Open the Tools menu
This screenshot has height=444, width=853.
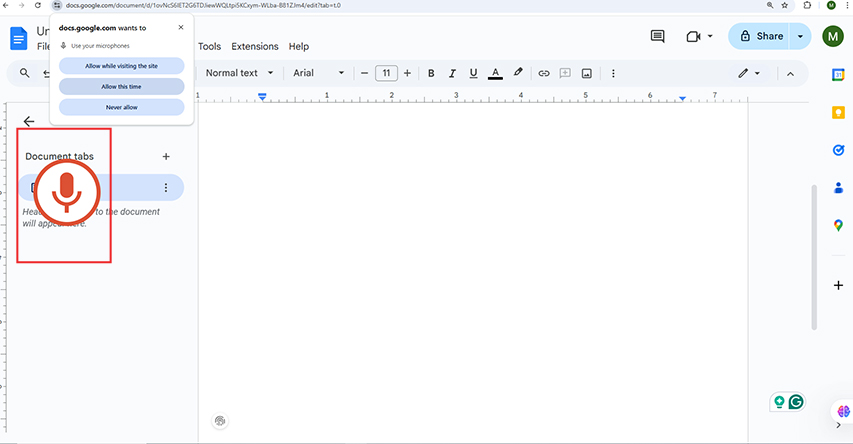[209, 46]
